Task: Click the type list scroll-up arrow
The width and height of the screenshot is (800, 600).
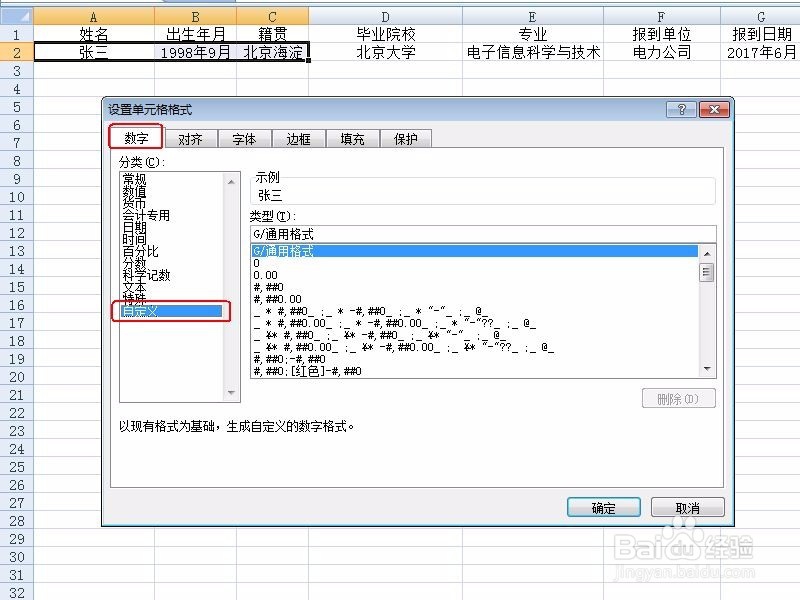Action: [707, 253]
